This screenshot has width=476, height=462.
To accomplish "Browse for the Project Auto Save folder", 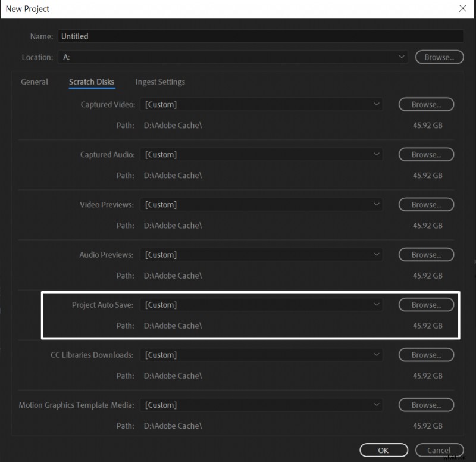I will [425, 304].
